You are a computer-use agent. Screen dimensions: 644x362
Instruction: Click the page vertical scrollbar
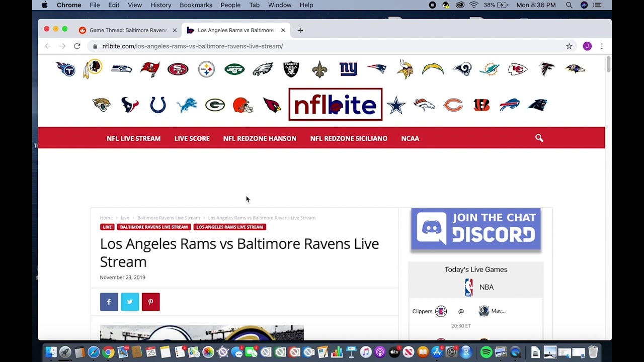608,65
